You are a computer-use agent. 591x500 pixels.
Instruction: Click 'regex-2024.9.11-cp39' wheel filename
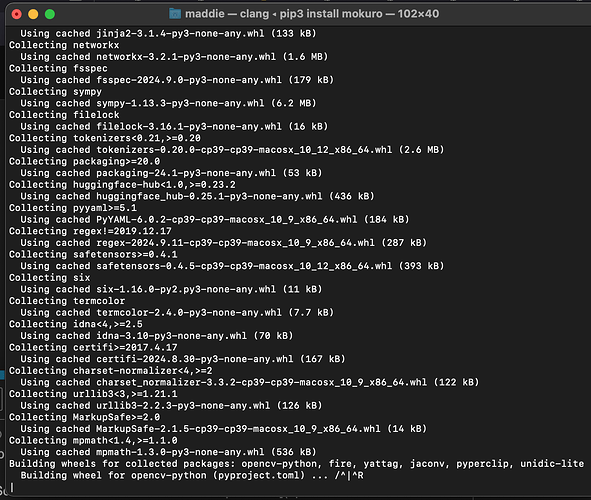pos(235,243)
